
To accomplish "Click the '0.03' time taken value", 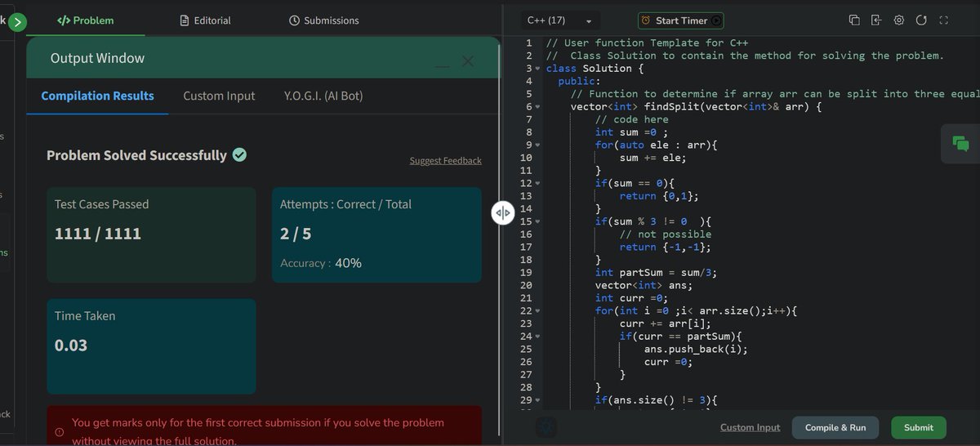I will (71, 346).
